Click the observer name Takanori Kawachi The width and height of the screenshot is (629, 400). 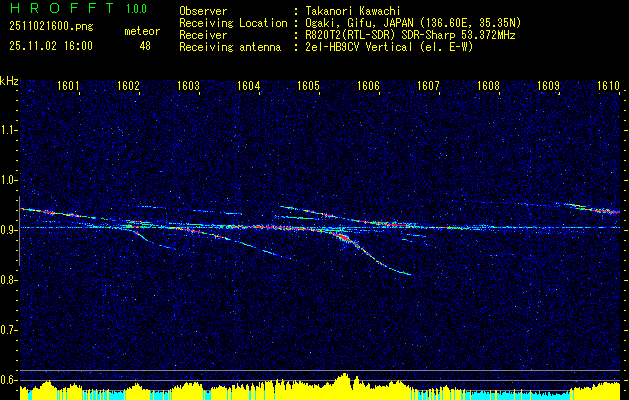(352, 11)
